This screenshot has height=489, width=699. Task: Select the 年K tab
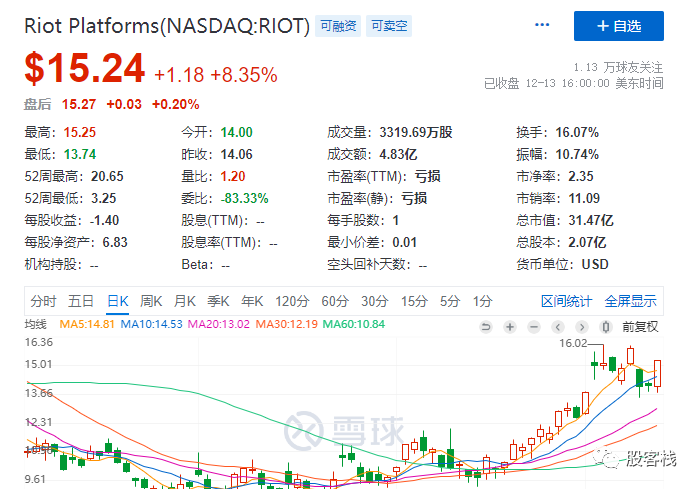(252, 301)
